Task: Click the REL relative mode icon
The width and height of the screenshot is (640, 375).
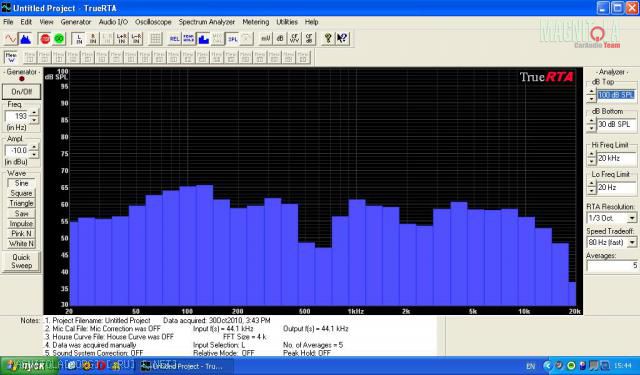Action: point(174,39)
